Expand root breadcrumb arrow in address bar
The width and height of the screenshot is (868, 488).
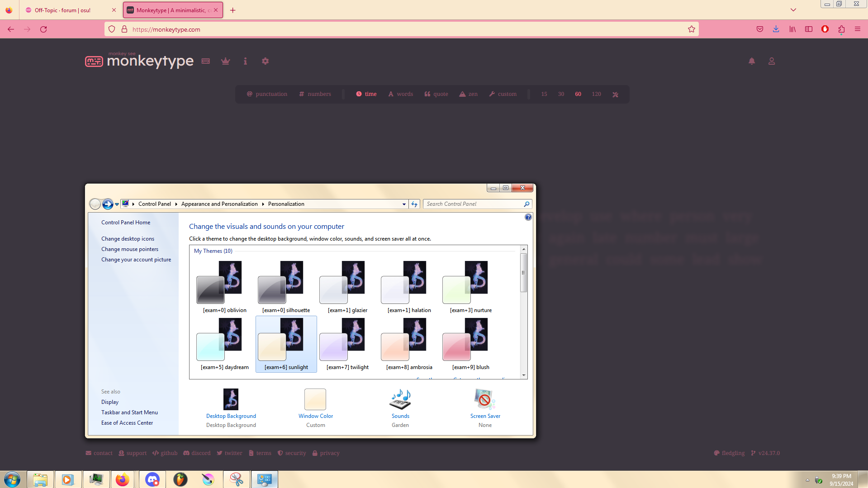click(133, 204)
